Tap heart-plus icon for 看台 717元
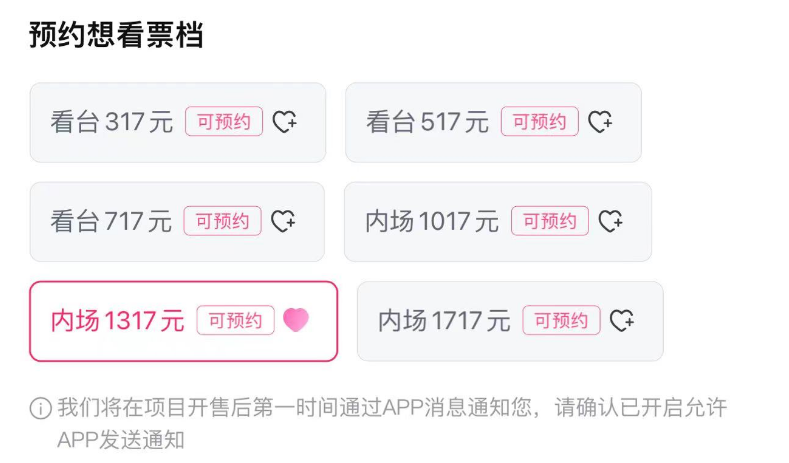 283,221
